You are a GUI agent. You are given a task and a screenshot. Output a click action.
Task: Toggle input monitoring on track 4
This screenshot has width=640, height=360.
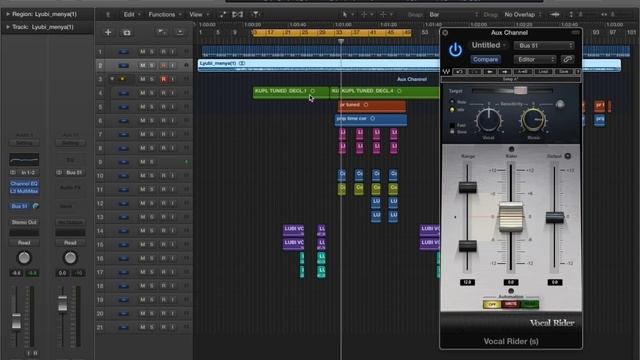[173, 93]
